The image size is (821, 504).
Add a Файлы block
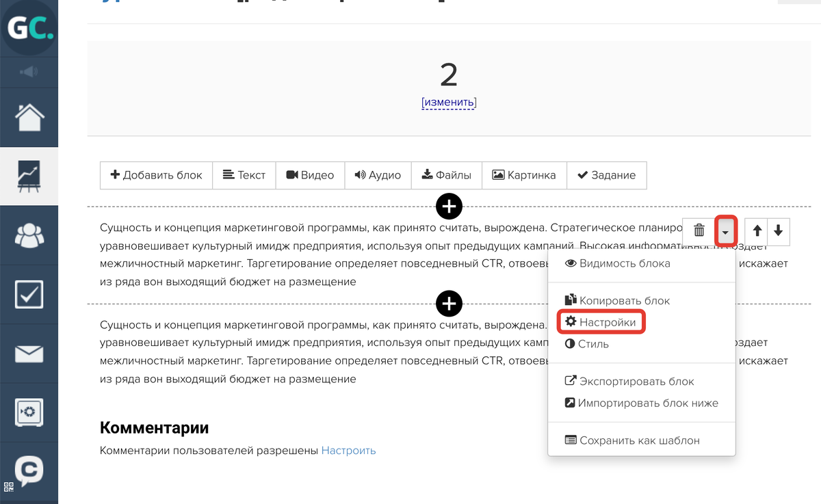(x=446, y=175)
